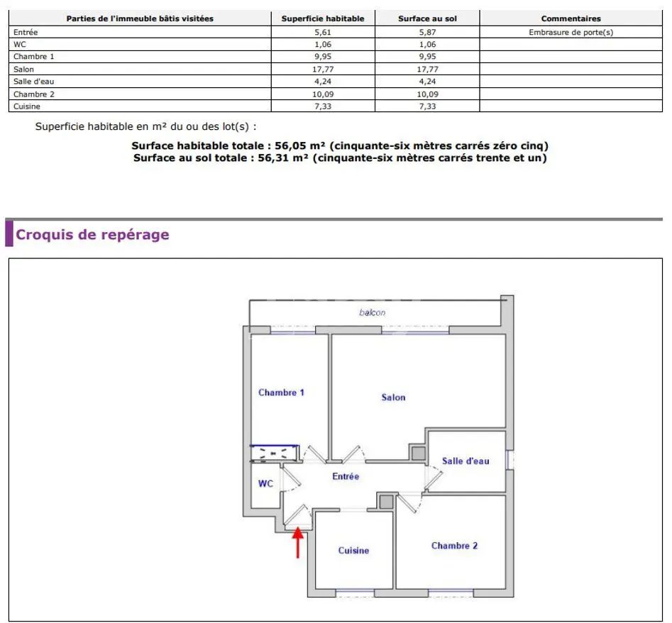The image size is (672, 623).
Task: Select the 'Chambre 2' table row label
Action: pos(34,94)
